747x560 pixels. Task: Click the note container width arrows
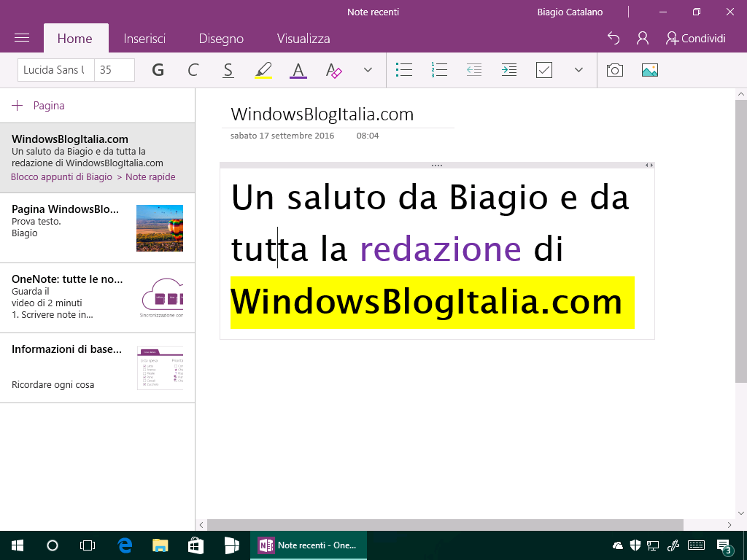(x=649, y=166)
